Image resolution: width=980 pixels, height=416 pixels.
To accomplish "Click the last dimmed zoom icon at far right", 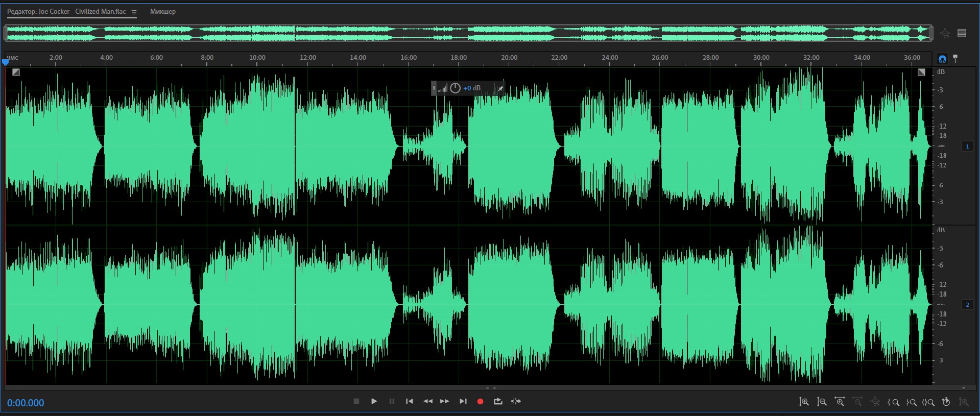I will (x=964, y=402).
